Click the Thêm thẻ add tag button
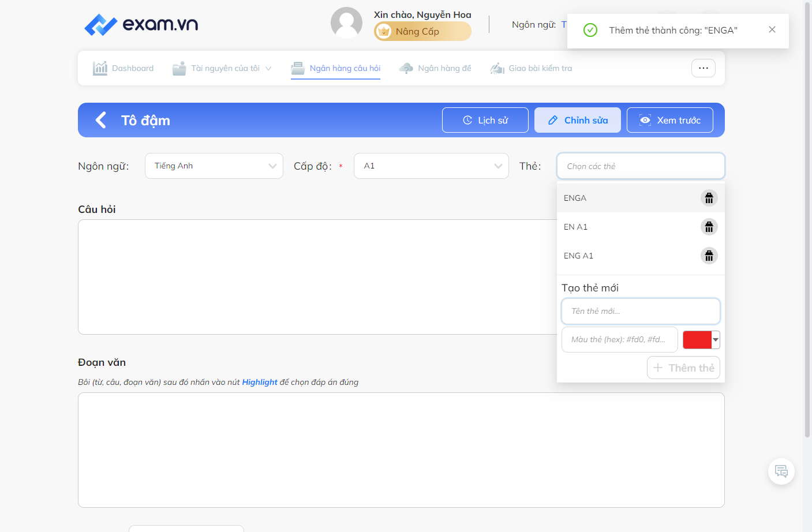This screenshot has width=812, height=532. click(x=683, y=368)
